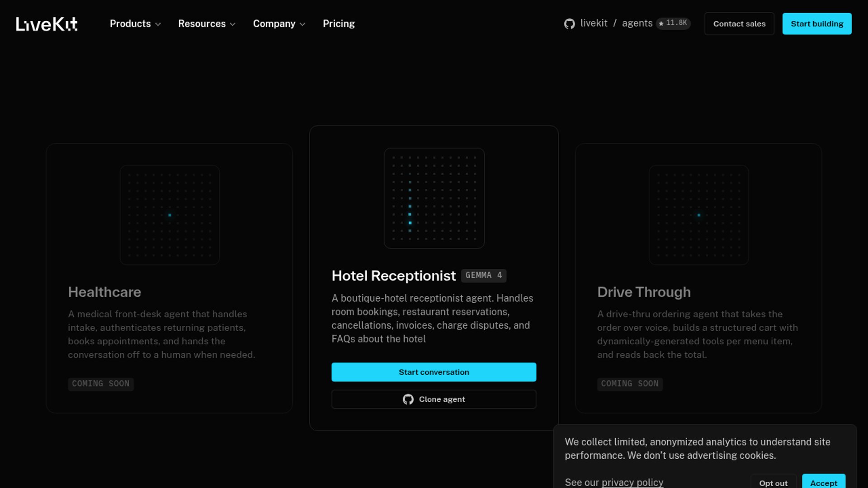Open the agents repository link
868x488 pixels.
coord(637,23)
